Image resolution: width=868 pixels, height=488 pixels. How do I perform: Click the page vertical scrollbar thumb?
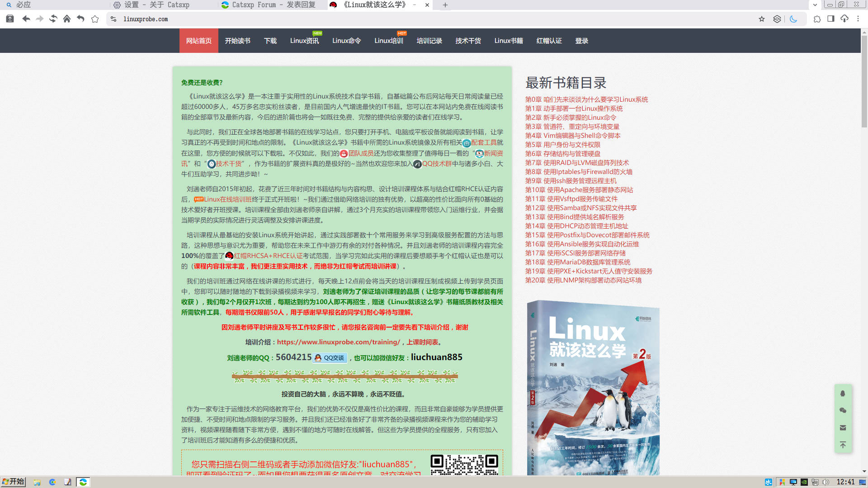point(864,81)
